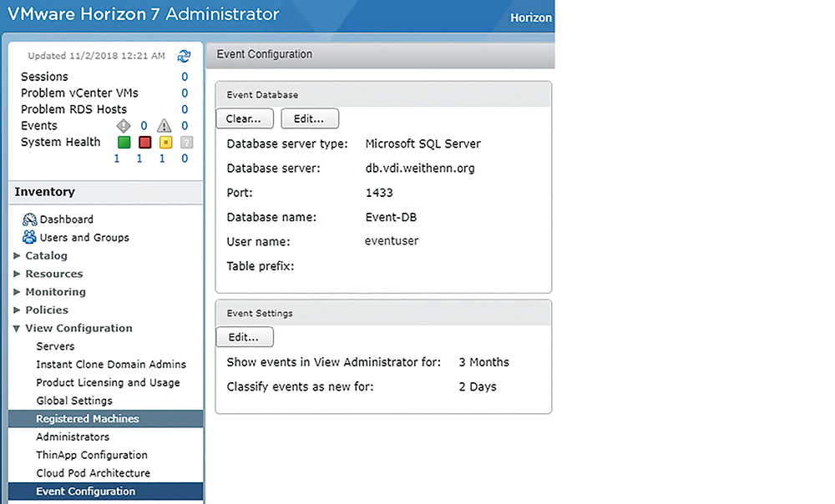Click the database server value db.vdi.weithenn.org
Image resolution: width=835 pixels, height=504 pixels.
click(420, 169)
